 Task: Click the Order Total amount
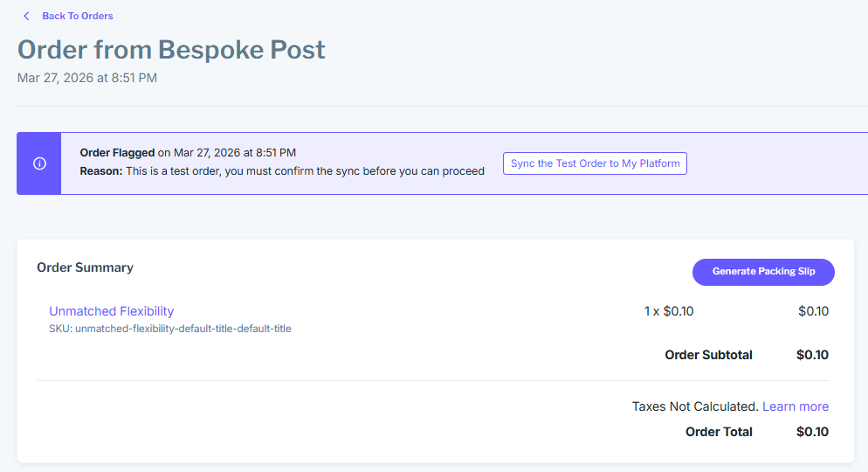812,432
